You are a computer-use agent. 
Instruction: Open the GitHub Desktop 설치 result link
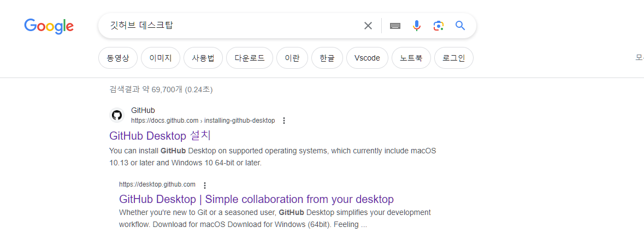(x=160, y=136)
